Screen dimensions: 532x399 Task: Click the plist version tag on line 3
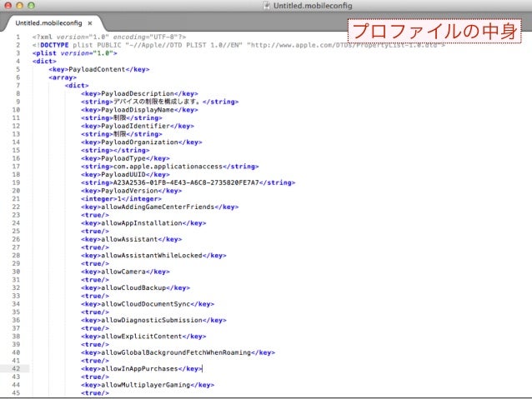pyautogui.click(x=75, y=53)
